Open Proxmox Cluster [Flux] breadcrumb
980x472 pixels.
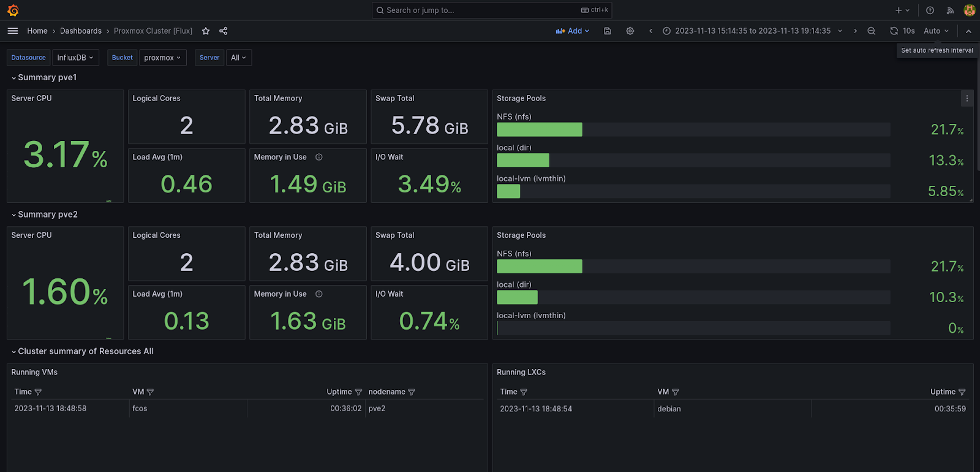[x=153, y=31]
